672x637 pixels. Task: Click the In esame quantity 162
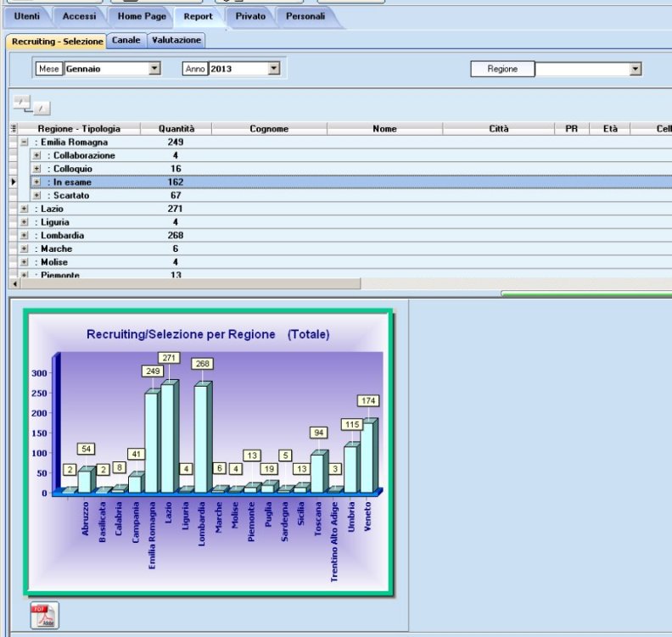tap(176, 182)
